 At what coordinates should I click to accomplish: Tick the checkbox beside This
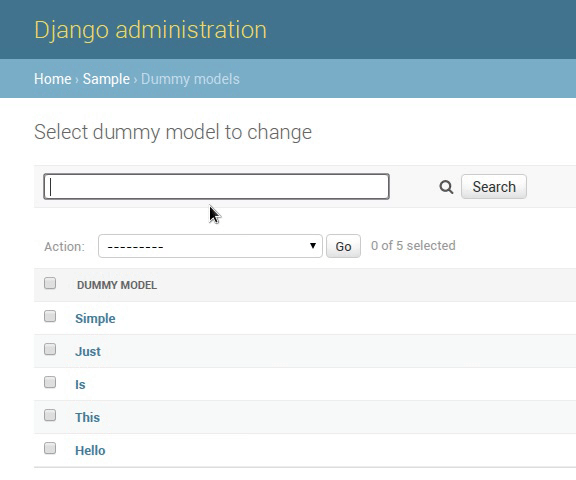click(x=50, y=415)
